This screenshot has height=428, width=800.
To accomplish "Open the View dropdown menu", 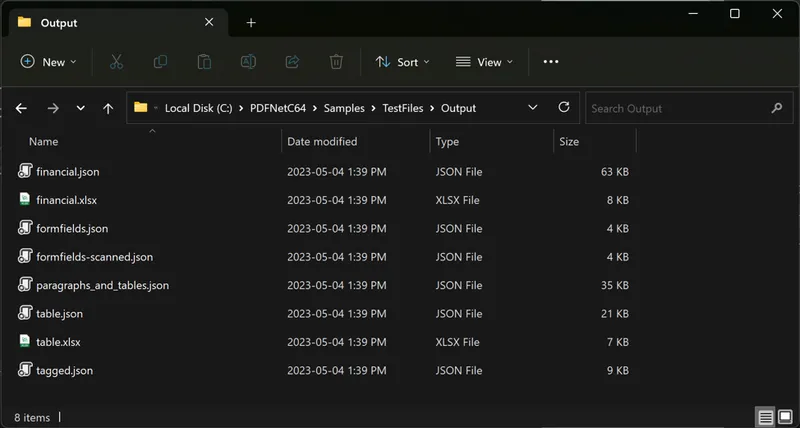I will pos(484,62).
